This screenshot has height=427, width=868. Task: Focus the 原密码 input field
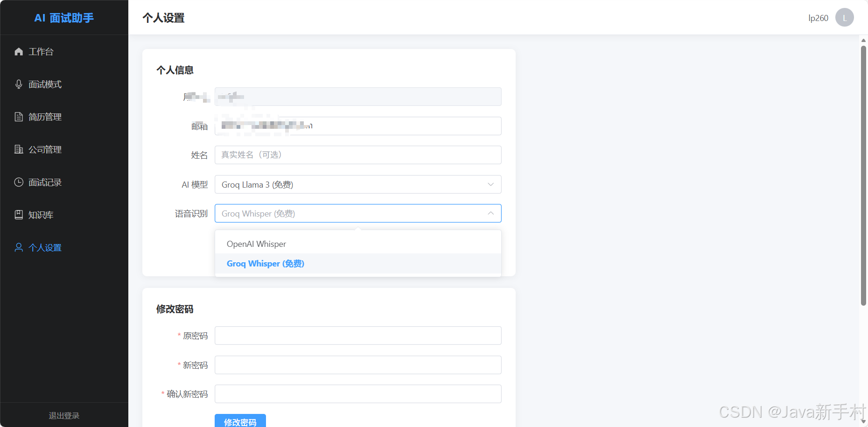pyautogui.click(x=358, y=336)
